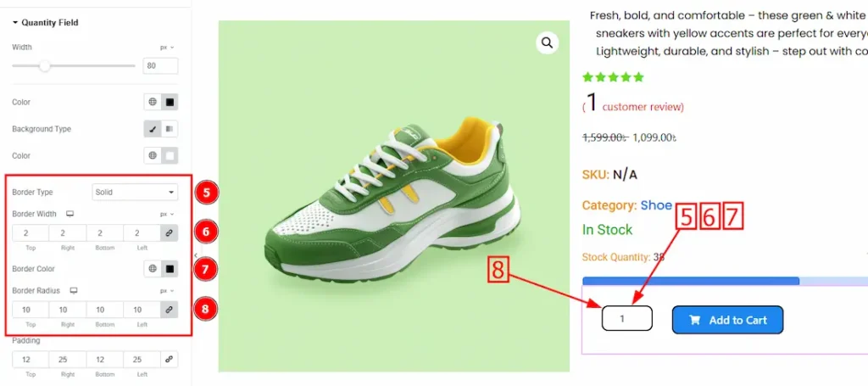Open the Border Type dropdown

[x=135, y=193]
